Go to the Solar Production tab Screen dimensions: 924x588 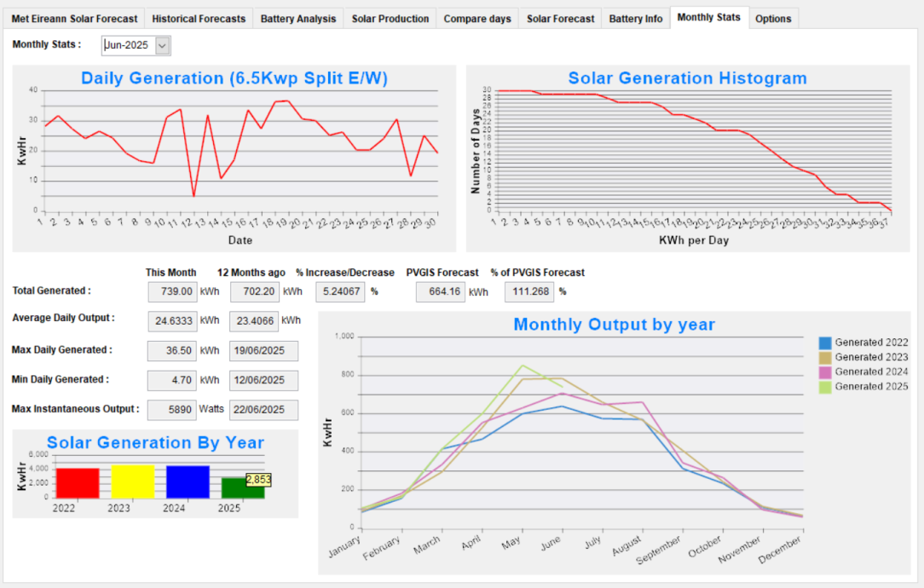pos(390,19)
